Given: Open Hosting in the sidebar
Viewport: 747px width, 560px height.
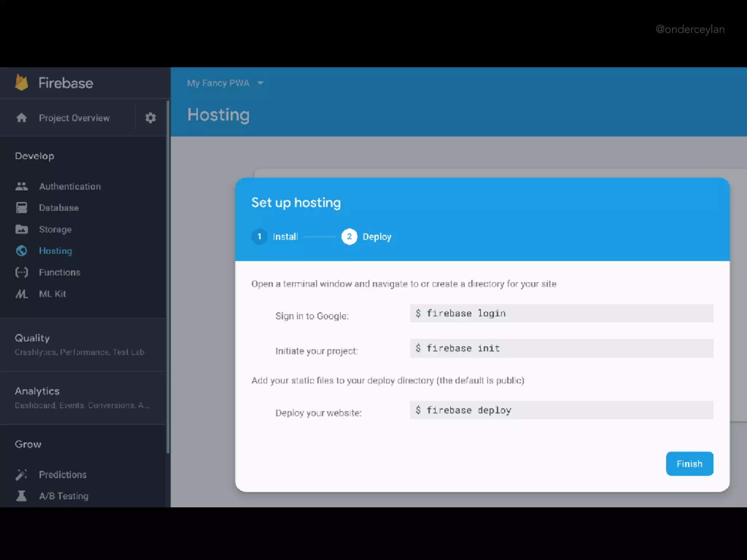Looking at the screenshot, I should [x=55, y=251].
